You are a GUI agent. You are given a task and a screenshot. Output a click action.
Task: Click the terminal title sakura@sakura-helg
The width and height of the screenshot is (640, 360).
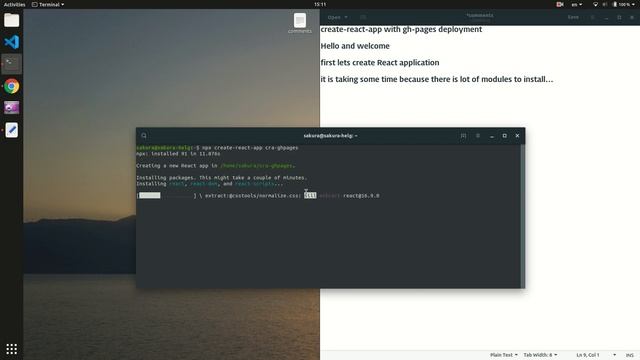pyautogui.click(x=330, y=136)
